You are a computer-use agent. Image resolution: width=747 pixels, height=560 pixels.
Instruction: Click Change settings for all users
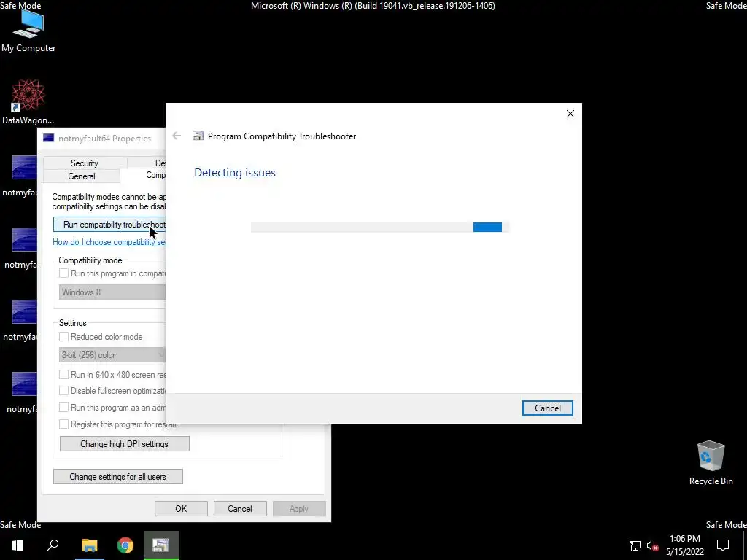117,477
